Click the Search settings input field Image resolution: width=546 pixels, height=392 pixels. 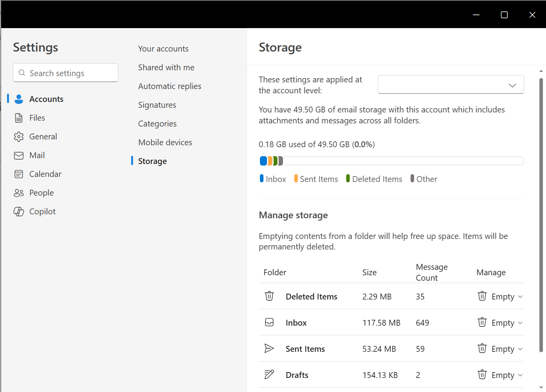coord(66,73)
